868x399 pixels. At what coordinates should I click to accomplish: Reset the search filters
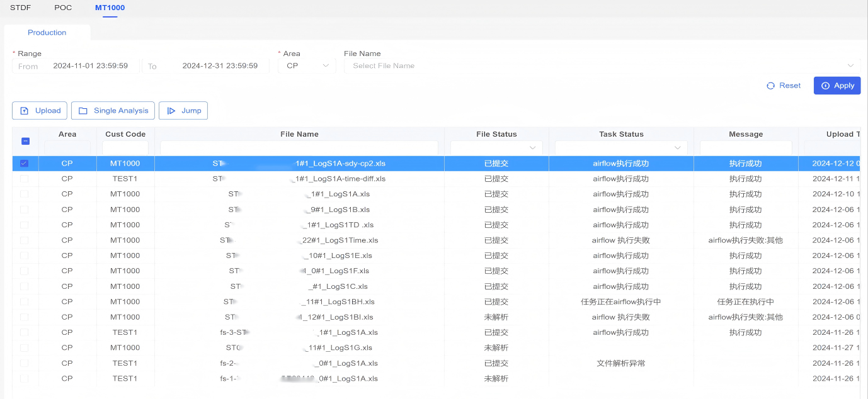point(784,86)
